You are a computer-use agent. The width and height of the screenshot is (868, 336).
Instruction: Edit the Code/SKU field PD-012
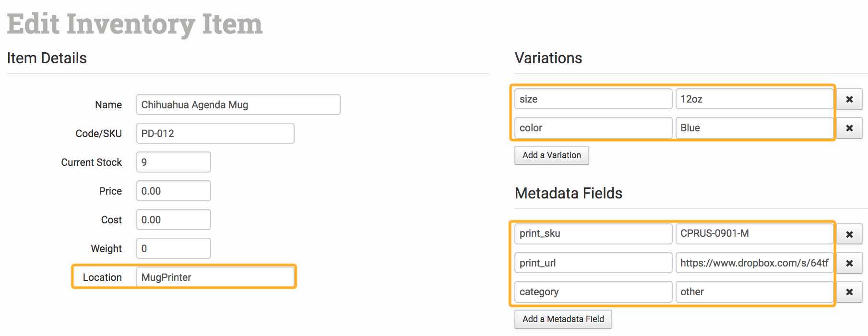215,133
